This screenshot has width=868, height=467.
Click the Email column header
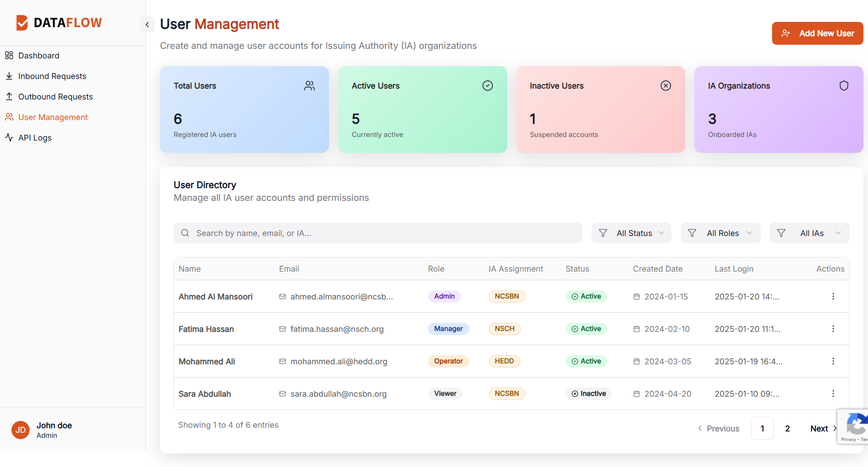[289, 269]
